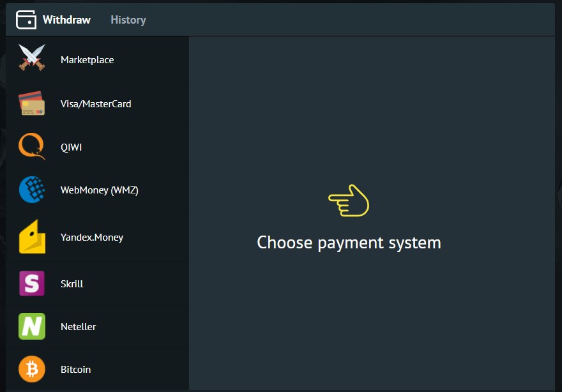Select Marketplace as payment system

pos(87,60)
